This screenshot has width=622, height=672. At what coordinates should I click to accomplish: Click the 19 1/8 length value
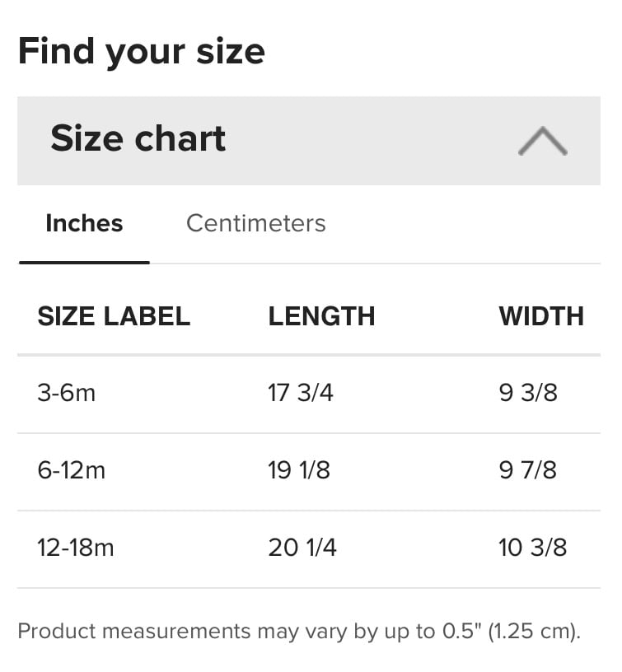click(299, 470)
